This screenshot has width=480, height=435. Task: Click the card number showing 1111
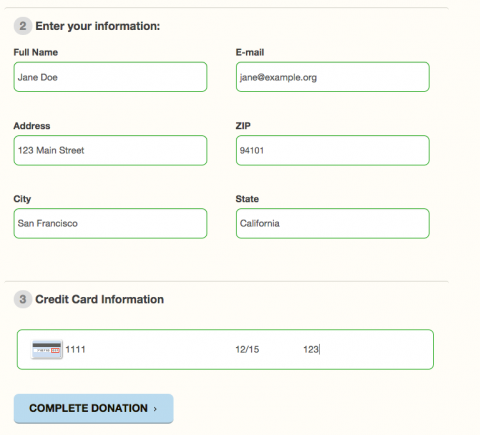[x=76, y=349]
